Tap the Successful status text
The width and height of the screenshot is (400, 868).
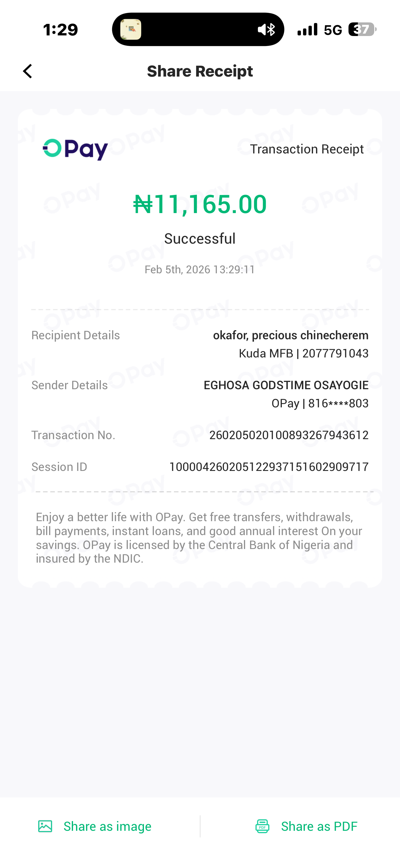point(200,238)
